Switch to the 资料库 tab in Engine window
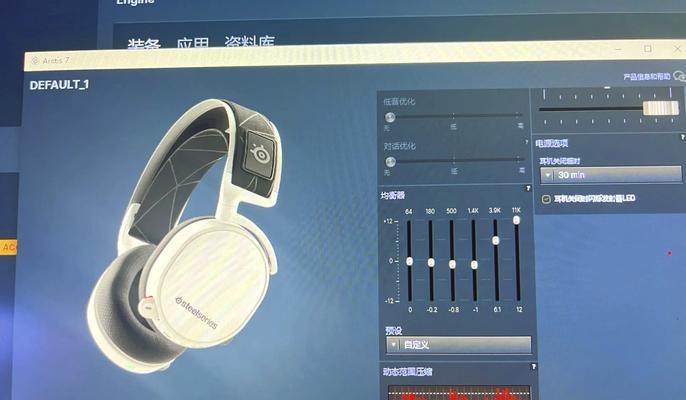The height and width of the screenshot is (400, 686). pyautogui.click(x=249, y=42)
